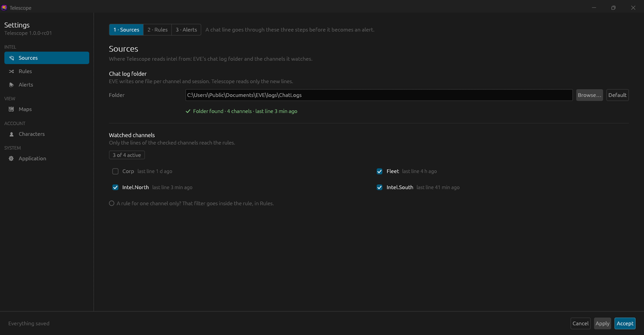Uncheck the Intel.South channel checkbox

(x=379, y=187)
